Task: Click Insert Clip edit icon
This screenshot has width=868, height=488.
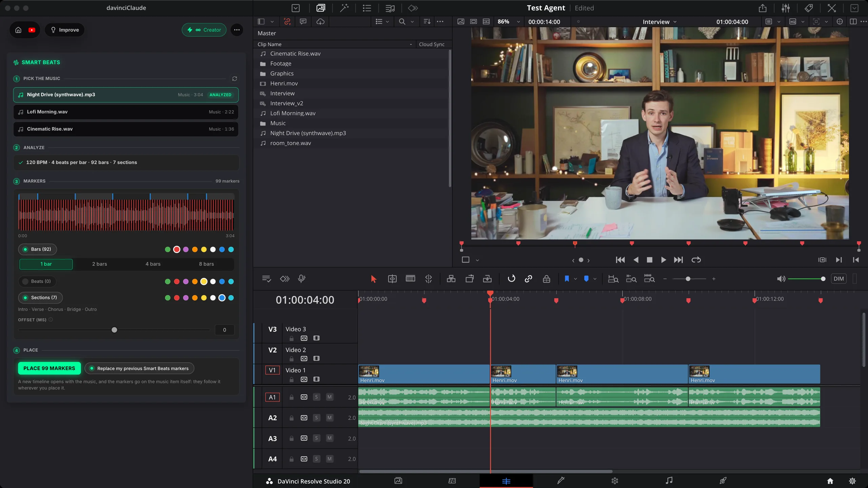Action: click(x=451, y=279)
